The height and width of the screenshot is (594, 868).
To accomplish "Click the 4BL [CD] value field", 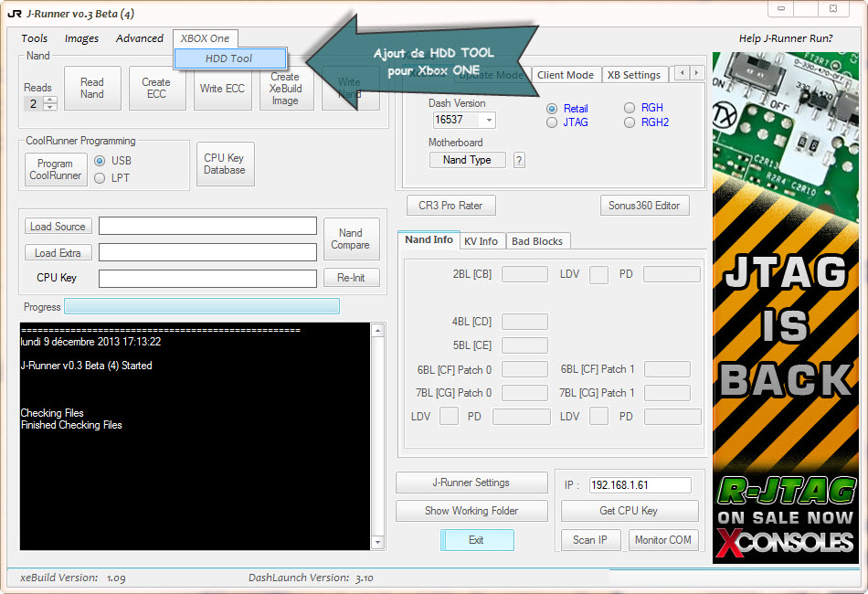I will 524,322.
